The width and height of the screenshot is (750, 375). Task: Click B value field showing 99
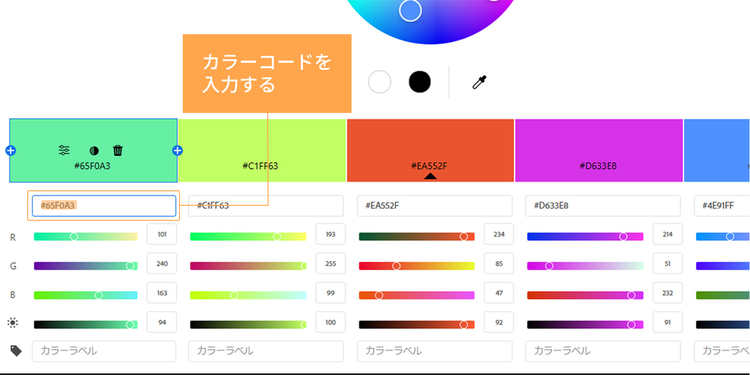(x=331, y=293)
